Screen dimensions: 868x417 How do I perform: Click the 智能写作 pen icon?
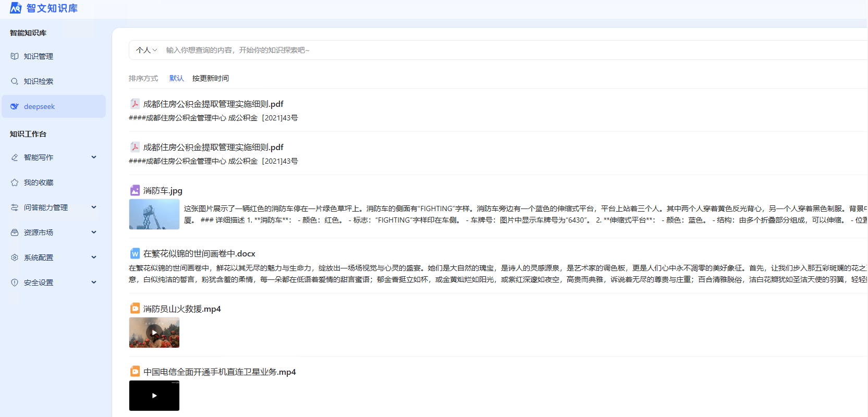pyautogui.click(x=15, y=157)
